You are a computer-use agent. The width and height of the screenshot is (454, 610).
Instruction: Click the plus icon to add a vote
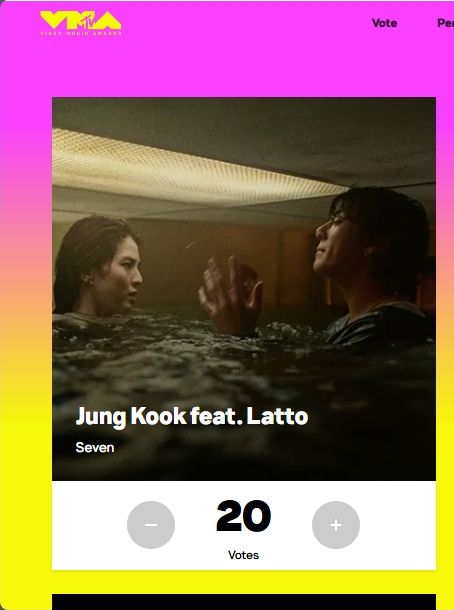(336, 525)
